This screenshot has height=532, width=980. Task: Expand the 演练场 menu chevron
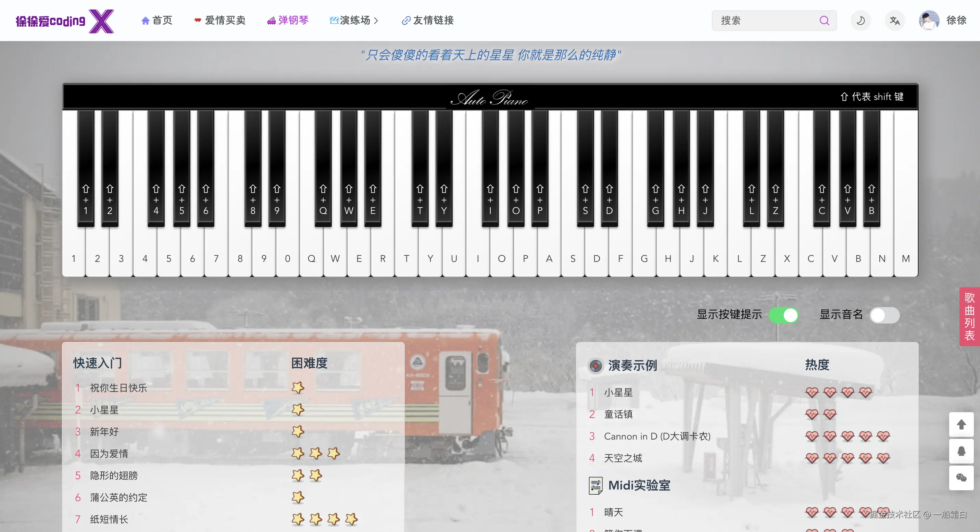click(376, 21)
